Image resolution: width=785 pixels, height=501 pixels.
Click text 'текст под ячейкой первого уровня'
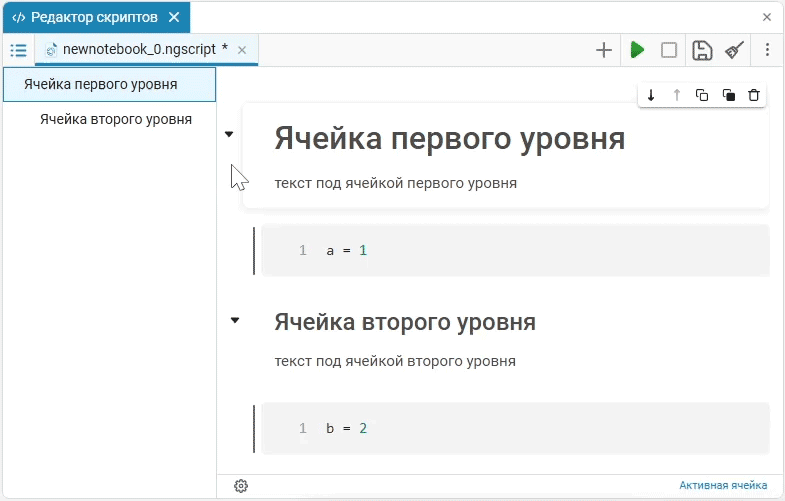click(396, 183)
